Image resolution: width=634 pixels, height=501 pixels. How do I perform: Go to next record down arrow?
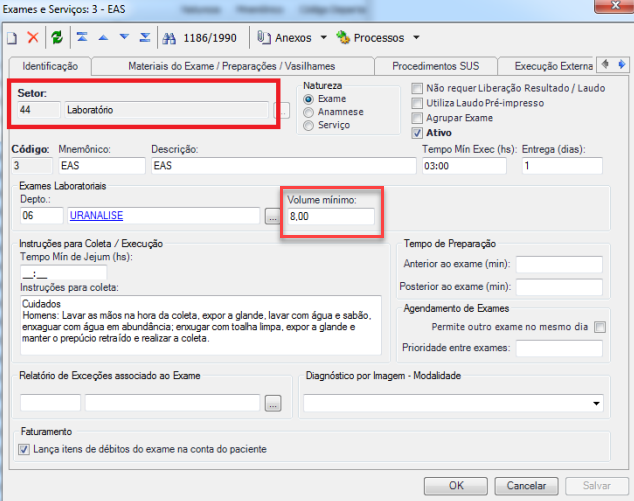tap(124, 37)
